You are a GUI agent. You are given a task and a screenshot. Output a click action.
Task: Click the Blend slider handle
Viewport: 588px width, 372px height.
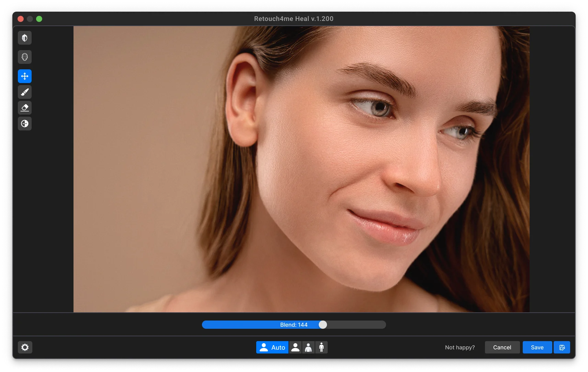323,324
